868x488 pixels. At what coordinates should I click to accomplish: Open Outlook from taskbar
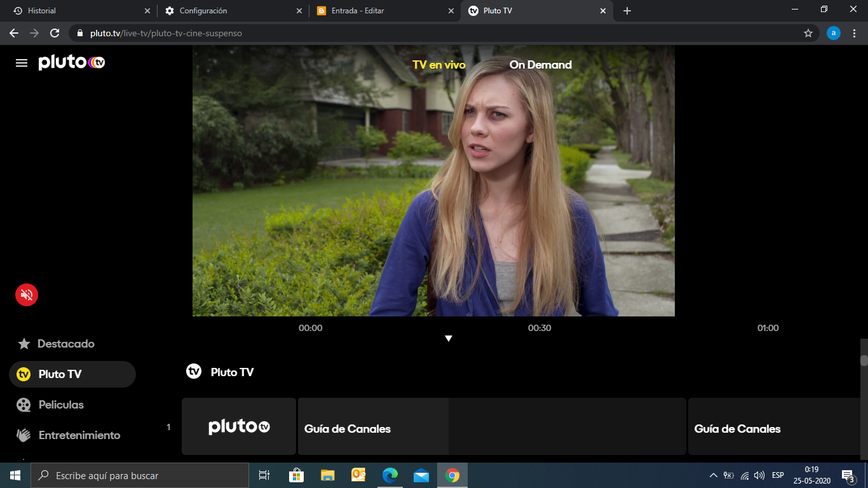[358, 475]
